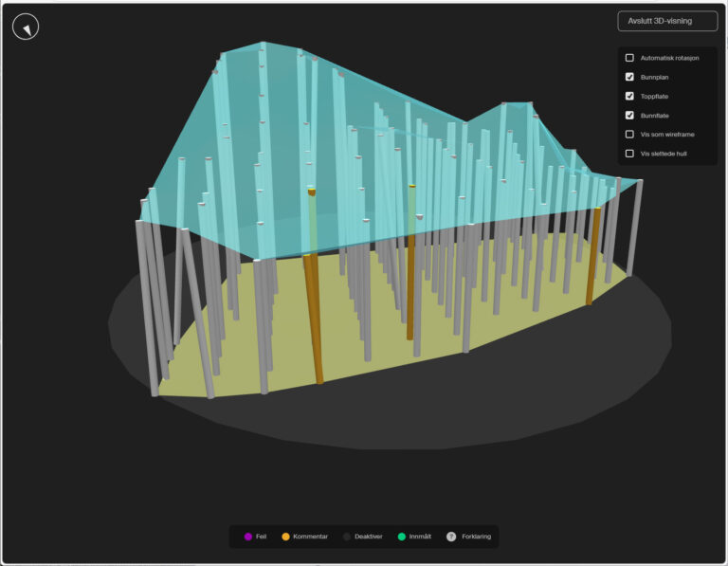This screenshot has width=728, height=566.
Task: Click the highest peak of cyan top surface
Action: (262, 43)
